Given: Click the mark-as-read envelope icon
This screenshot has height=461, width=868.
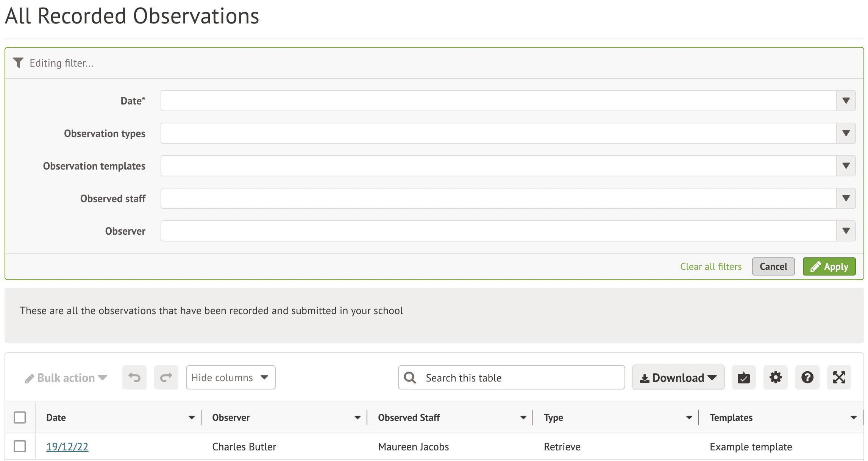Looking at the screenshot, I should (x=743, y=377).
